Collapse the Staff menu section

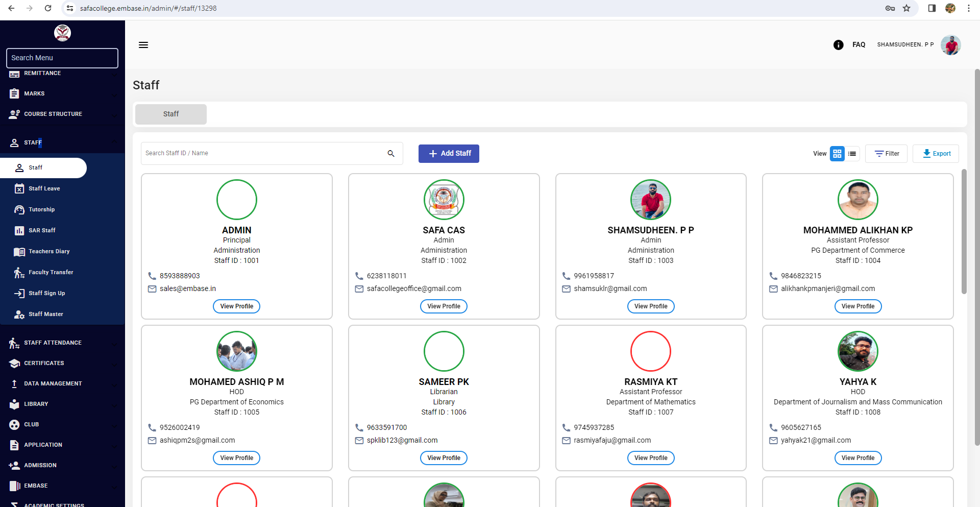coord(62,142)
